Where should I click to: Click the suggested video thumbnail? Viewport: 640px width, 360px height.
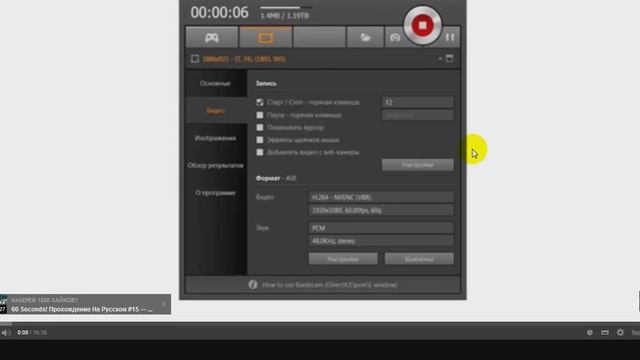(4, 304)
